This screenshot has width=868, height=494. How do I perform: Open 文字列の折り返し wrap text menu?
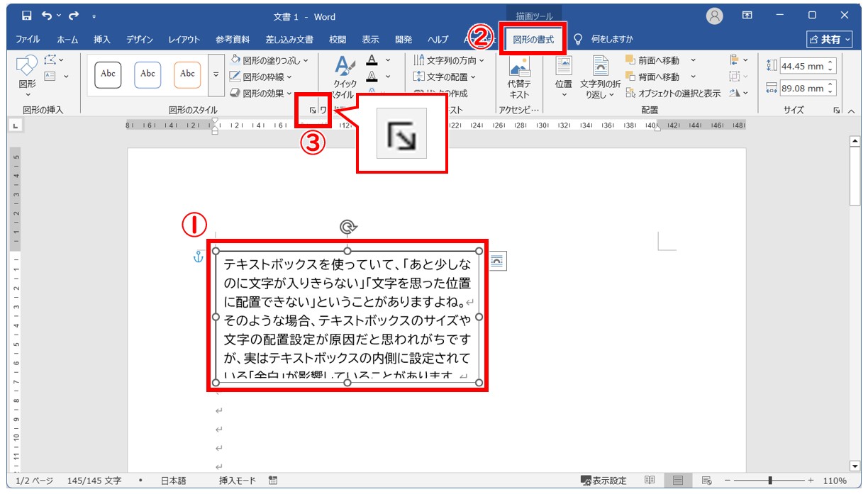(600, 78)
